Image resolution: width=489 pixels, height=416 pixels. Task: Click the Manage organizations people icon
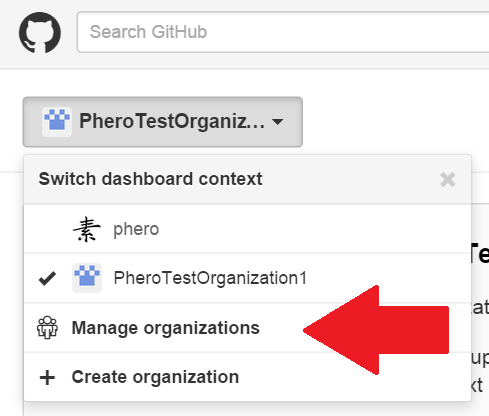[47, 327]
